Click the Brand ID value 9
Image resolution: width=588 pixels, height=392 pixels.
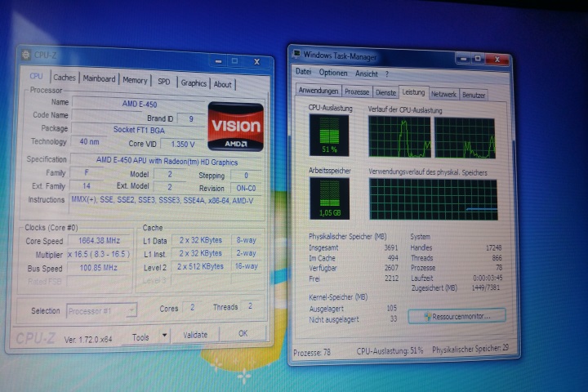tap(190, 119)
